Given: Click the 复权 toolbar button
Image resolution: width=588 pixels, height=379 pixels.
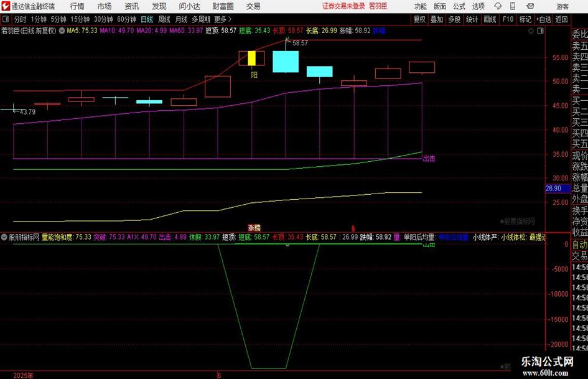Looking at the screenshot, I should click(419, 19).
